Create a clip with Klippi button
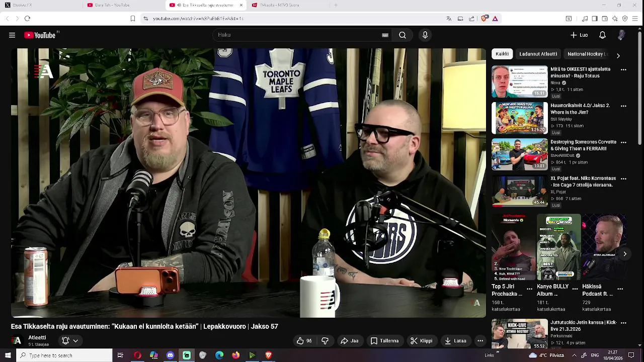Viewport: 644px width, 362px height. click(x=421, y=341)
